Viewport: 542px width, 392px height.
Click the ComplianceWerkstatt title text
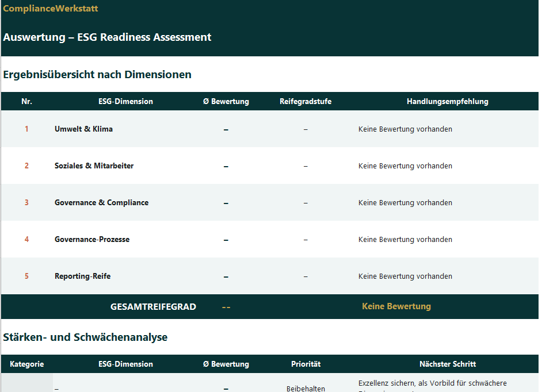coord(51,9)
